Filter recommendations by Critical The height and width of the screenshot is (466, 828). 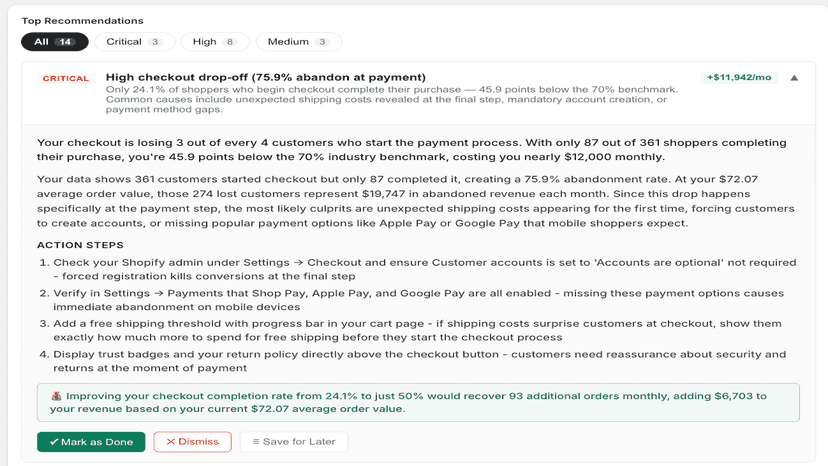(x=135, y=42)
